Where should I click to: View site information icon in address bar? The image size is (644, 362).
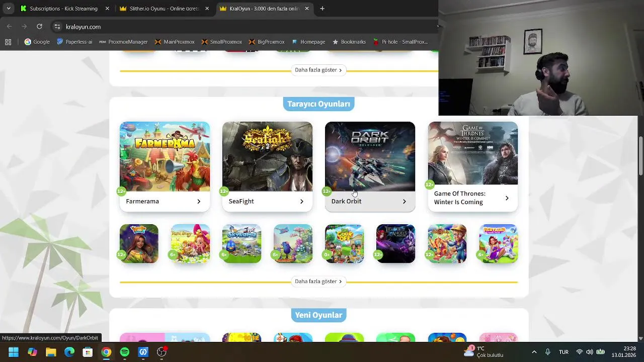(57, 27)
